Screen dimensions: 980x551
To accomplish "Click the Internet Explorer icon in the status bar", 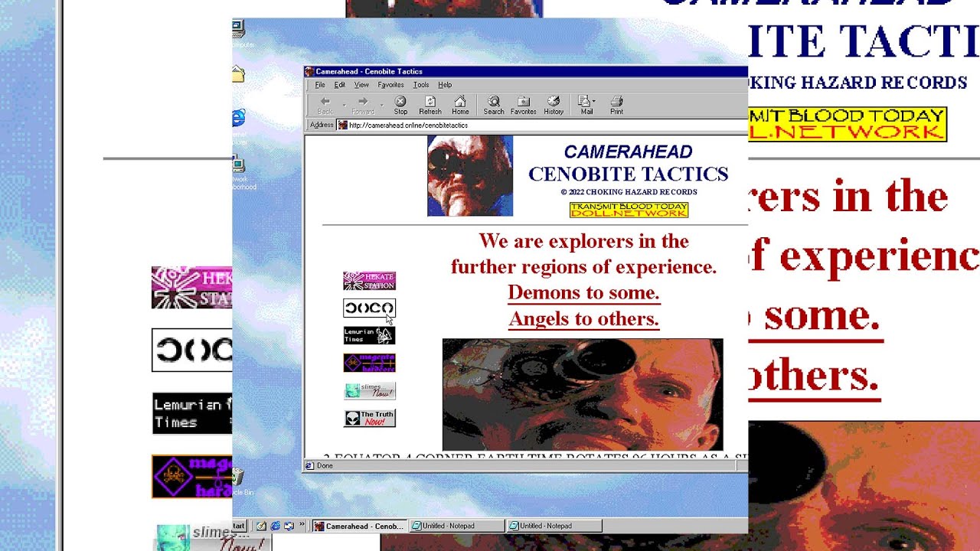I will [x=309, y=465].
